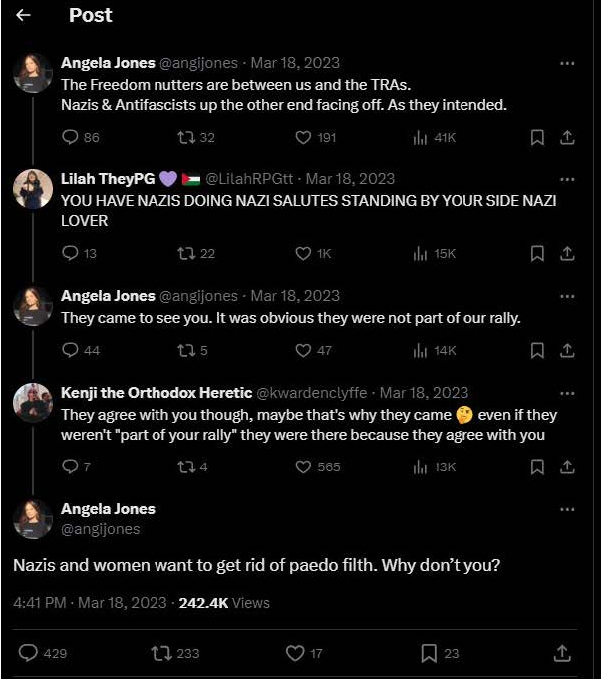Open the @LilahRPGtt profile handle
The image size is (601, 679).
point(251,179)
